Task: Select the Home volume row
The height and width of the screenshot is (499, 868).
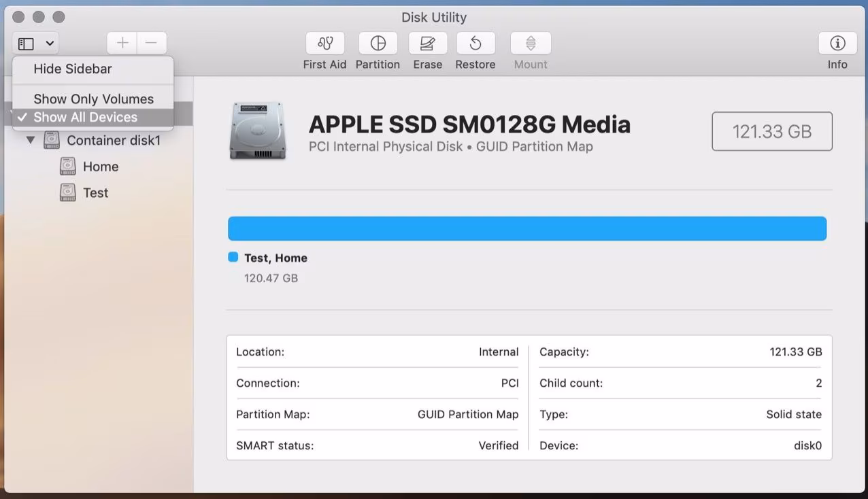Action: coord(99,167)
